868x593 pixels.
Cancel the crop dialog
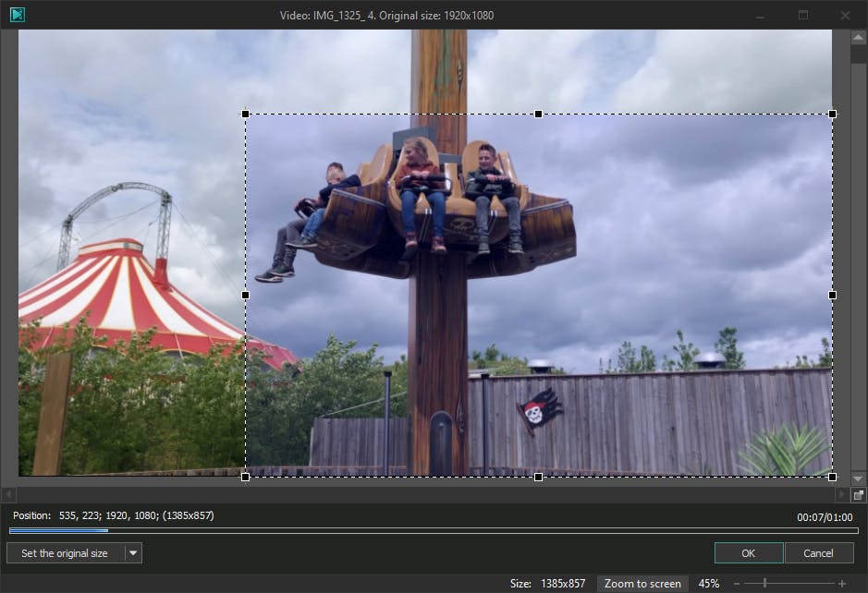pos(818,553)
